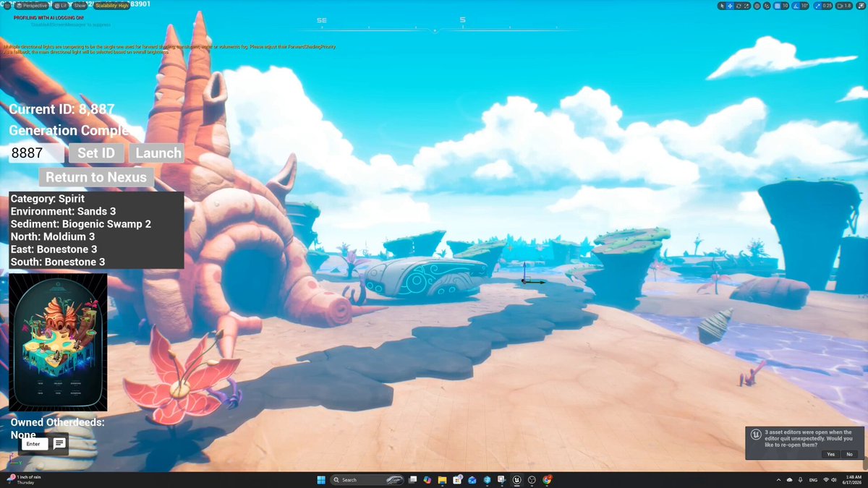This screenshot has height=488, width=868.
Task: Click the Set ID button
Action: point(96,153)
